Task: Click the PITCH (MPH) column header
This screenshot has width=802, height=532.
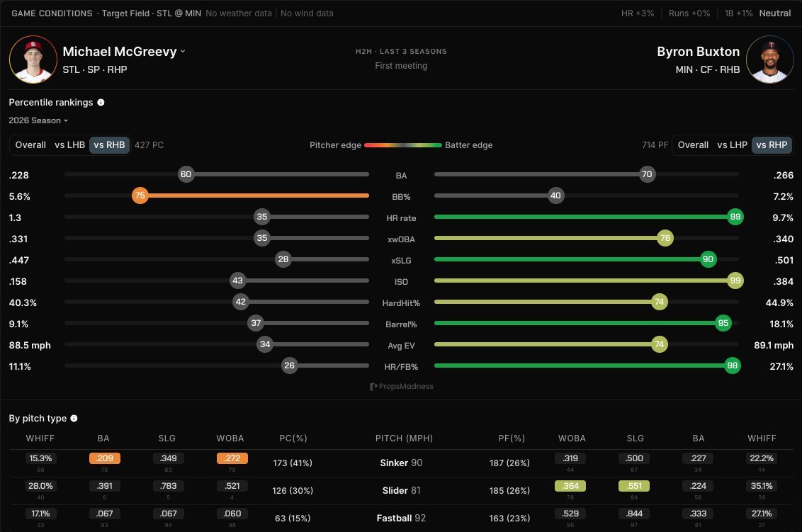Action: tap(404, 438)
